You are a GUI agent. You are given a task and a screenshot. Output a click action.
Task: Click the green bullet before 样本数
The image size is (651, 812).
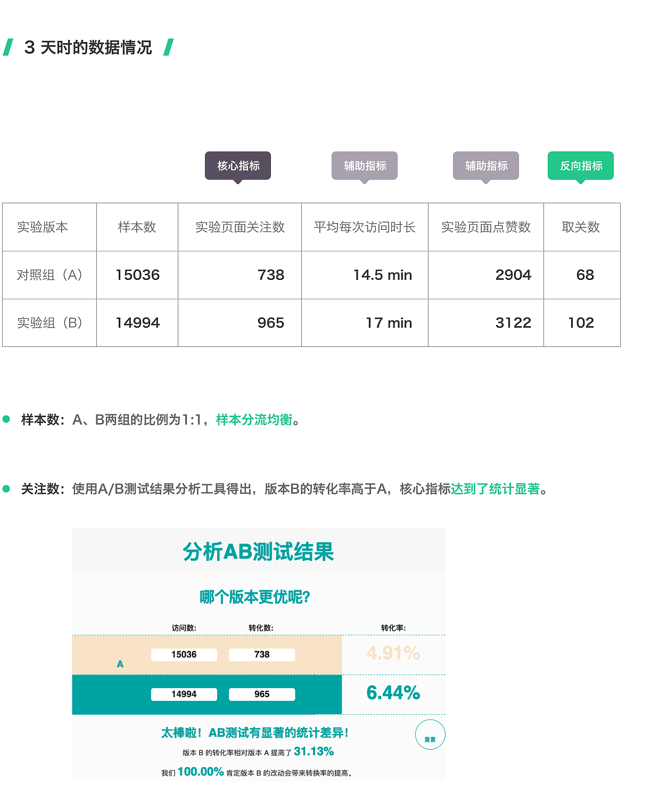tap(6, 420)
